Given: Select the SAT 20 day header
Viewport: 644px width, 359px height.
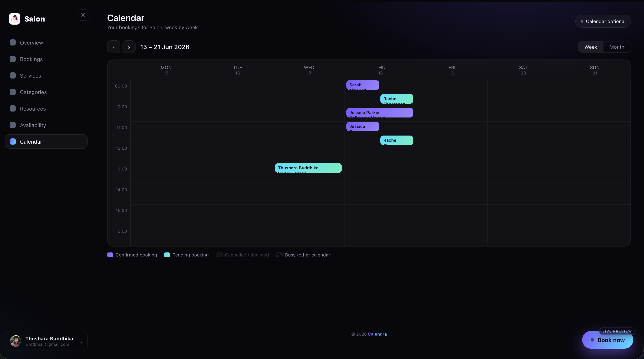Looking at the screenshot, I should point(523,70).
